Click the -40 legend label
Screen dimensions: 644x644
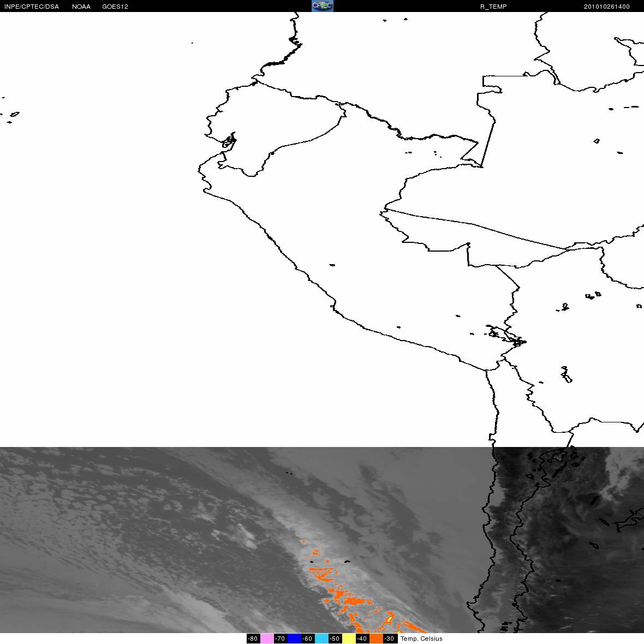click(363, 639)
